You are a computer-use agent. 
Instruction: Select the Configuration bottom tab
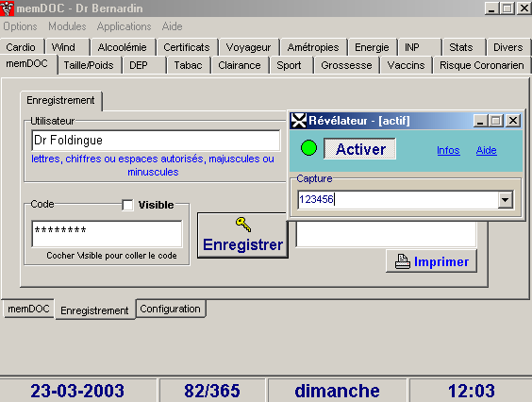pos(171,309)
